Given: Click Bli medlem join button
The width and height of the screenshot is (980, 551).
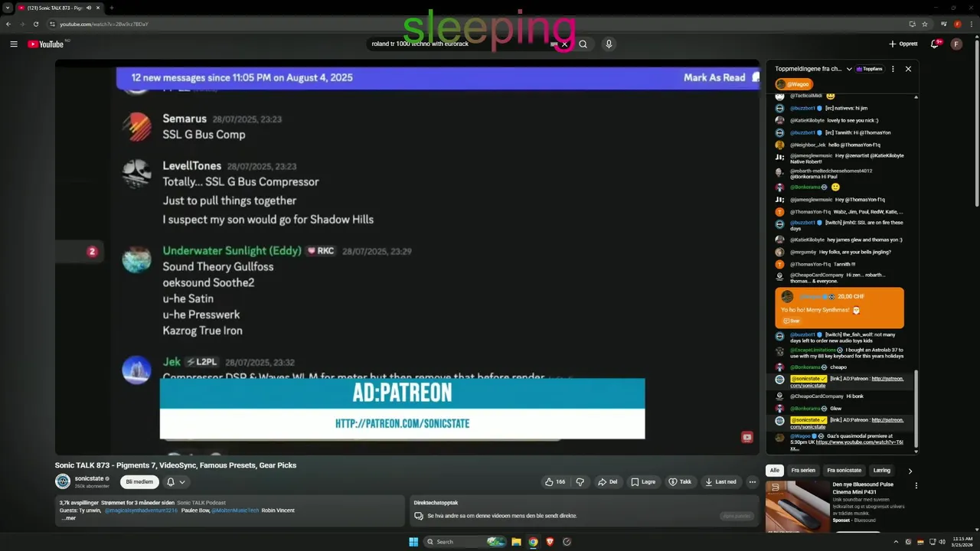Looking at the screenshot, I should [x=139, y=482].
